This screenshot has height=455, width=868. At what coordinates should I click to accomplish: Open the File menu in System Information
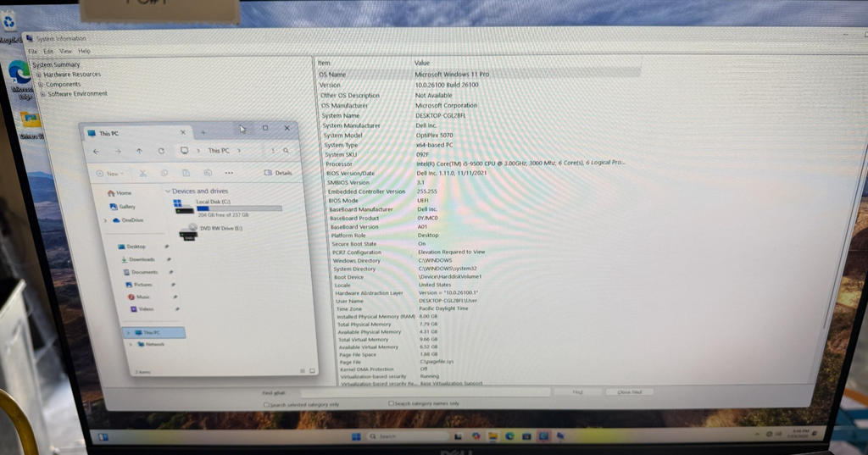tap(32, 52)
